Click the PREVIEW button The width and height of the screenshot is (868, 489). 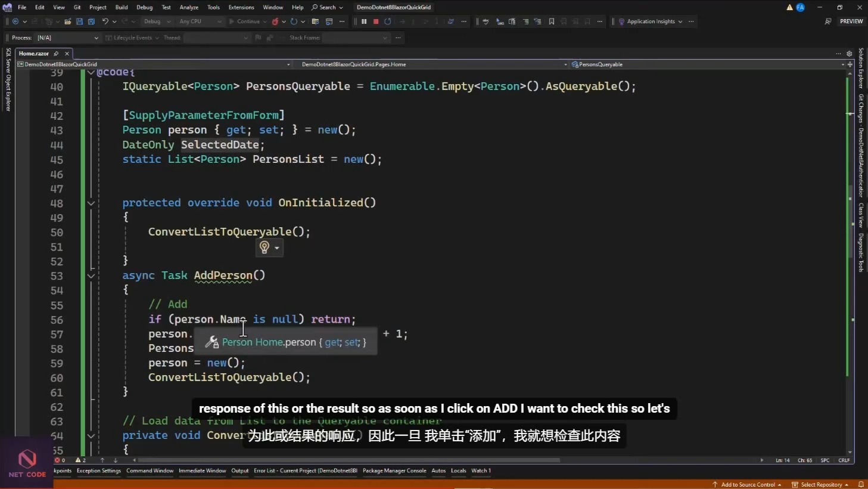pos(851,21)
